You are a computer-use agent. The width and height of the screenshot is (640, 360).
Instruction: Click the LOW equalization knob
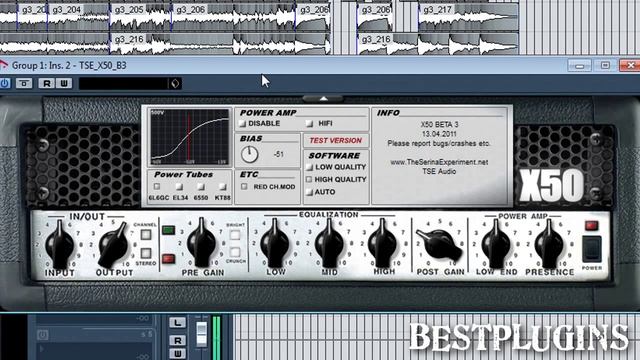pos(276,243)
